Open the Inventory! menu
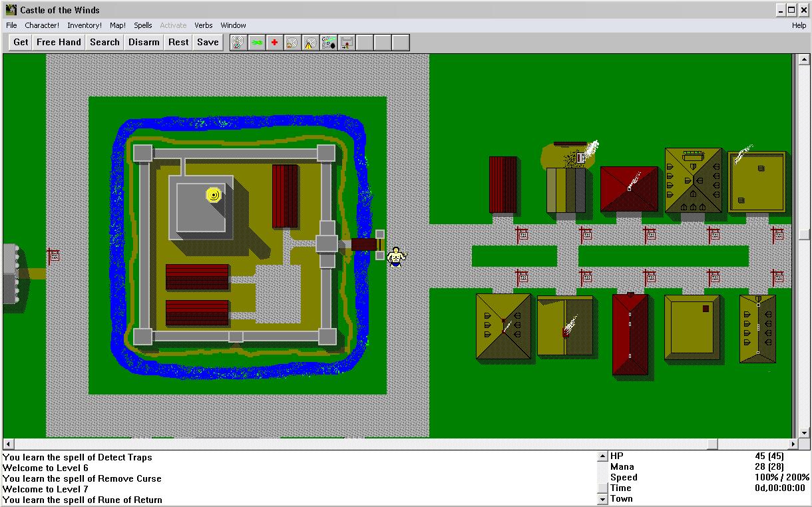Image resolution: width=812 pixels, height=507 pixels. point(84,25)
